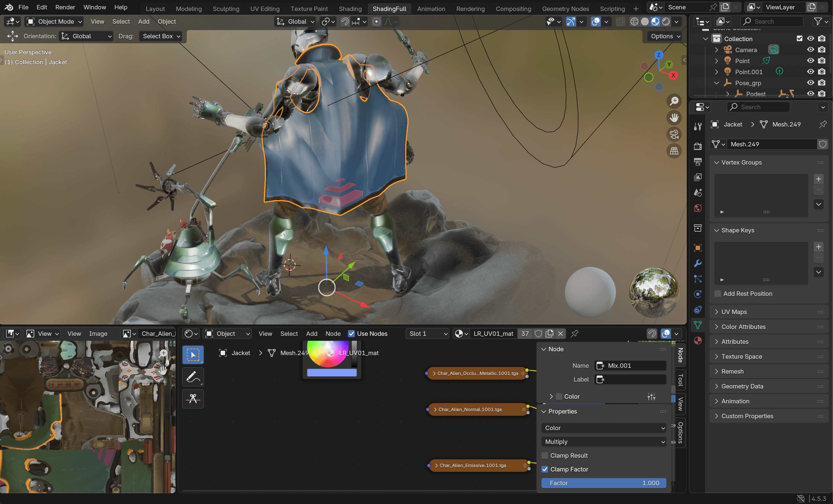Expand the UV Maps panel
Screen dimensions: 833x504
(734, 312)
